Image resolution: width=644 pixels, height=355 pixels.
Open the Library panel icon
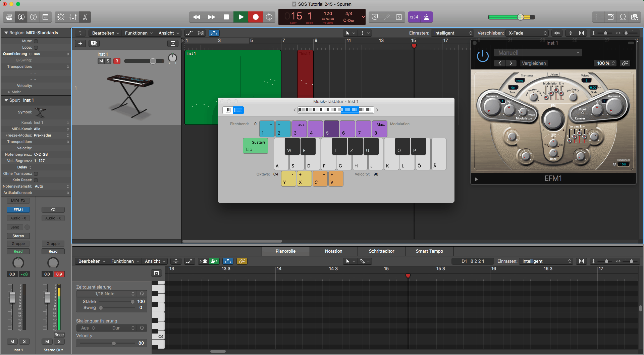coord(9,17)
